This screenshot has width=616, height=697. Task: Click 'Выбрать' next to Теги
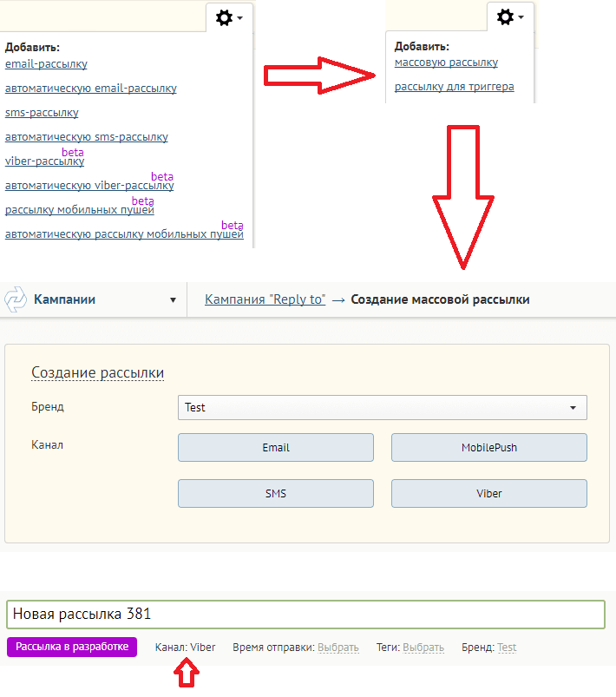(x=423, y=648)
